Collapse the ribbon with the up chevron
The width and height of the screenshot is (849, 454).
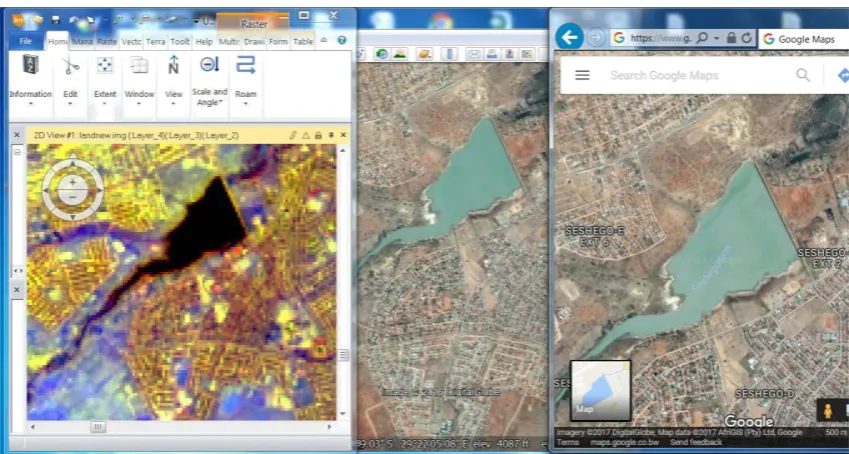(324, 40)
